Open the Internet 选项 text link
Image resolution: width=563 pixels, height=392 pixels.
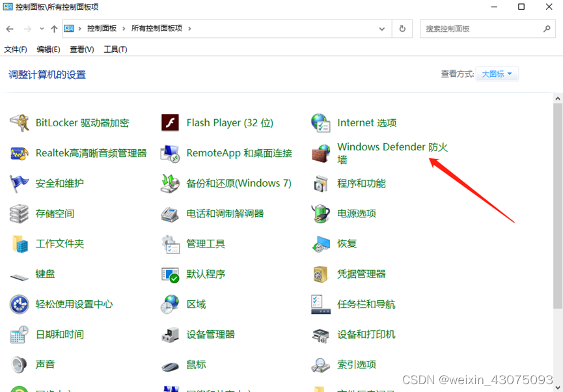(x=367, y=123)
